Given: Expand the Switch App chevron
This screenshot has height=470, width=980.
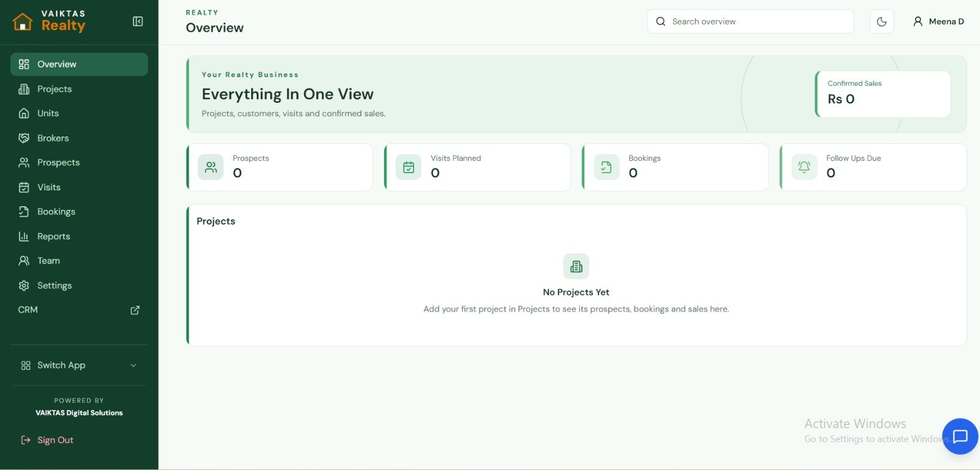Looking at the screenshot, I should point(134,365).
